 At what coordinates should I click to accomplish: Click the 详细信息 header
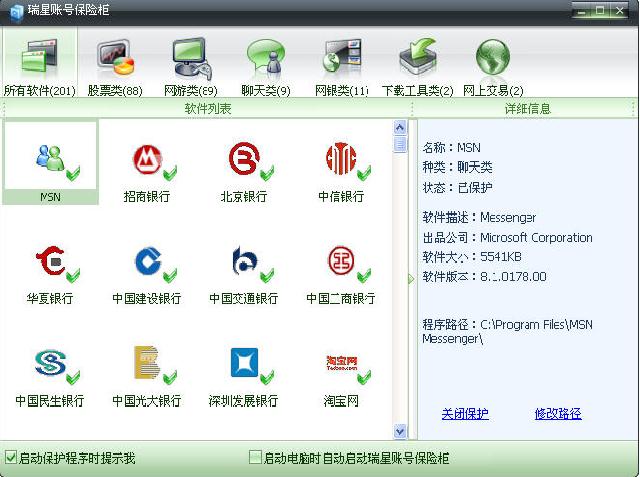click(528, 109)
